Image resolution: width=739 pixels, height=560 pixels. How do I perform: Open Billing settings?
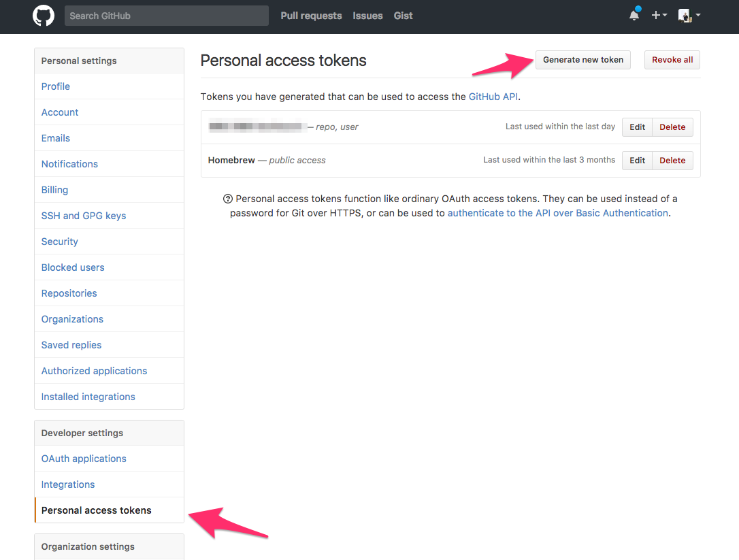(110, 190)
